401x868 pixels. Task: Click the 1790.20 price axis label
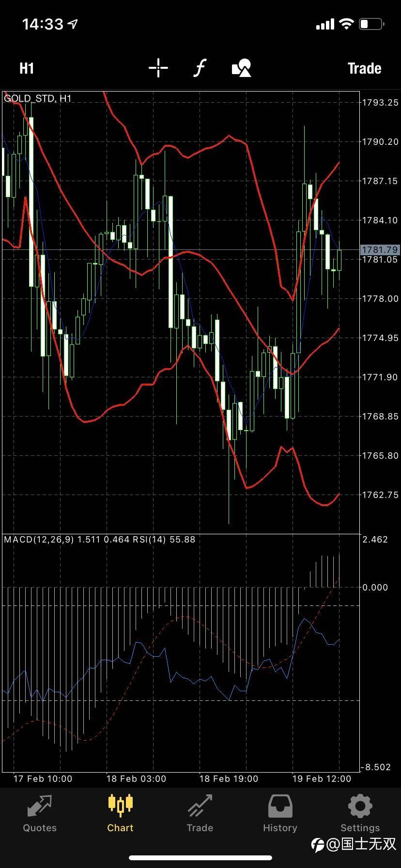[380, 141]
